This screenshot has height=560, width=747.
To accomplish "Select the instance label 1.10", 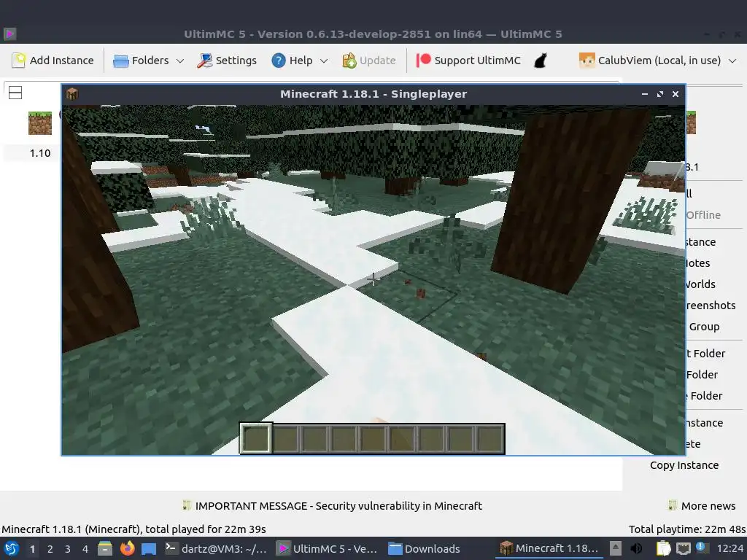I will (x=40, y=153).
